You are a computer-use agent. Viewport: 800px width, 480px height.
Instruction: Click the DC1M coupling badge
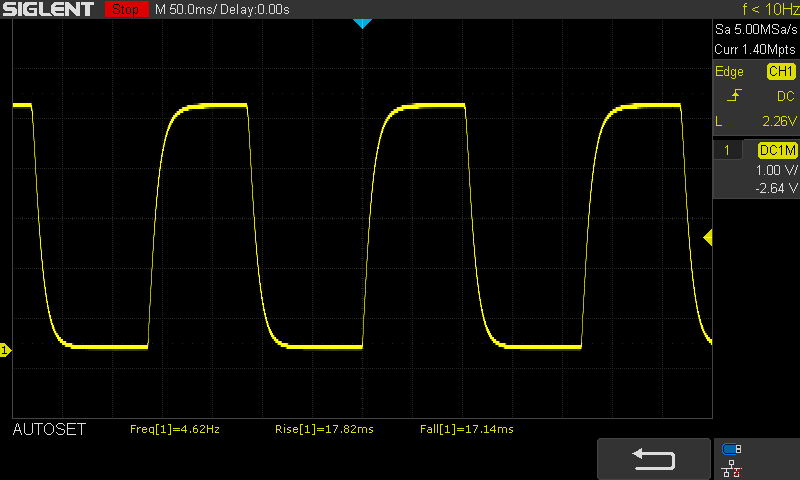(x=777, y=150)
